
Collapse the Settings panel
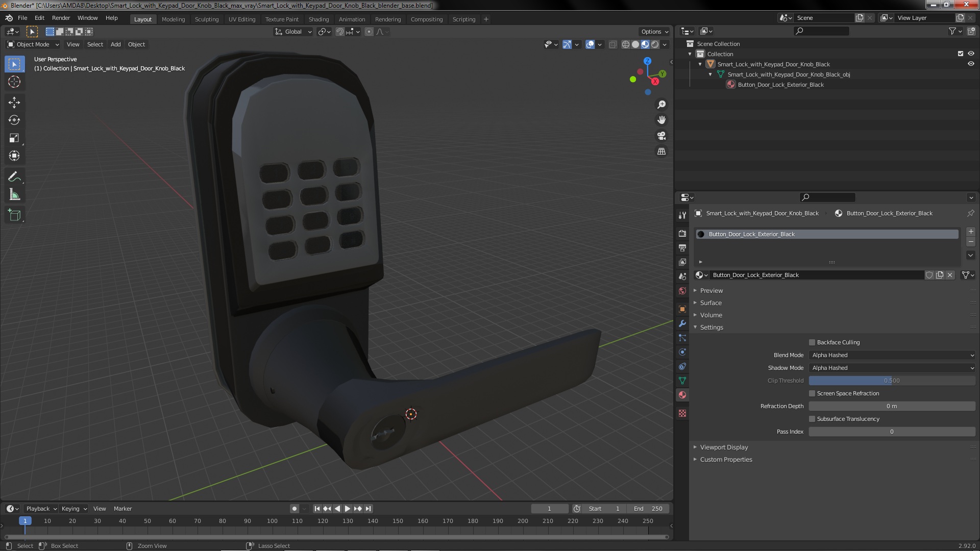point(712,328)
